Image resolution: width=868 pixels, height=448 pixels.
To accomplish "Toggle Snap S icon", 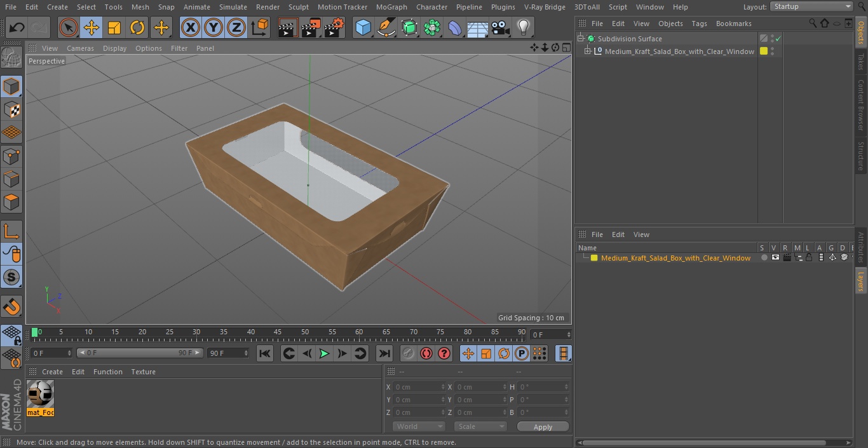I will point(11,277).
